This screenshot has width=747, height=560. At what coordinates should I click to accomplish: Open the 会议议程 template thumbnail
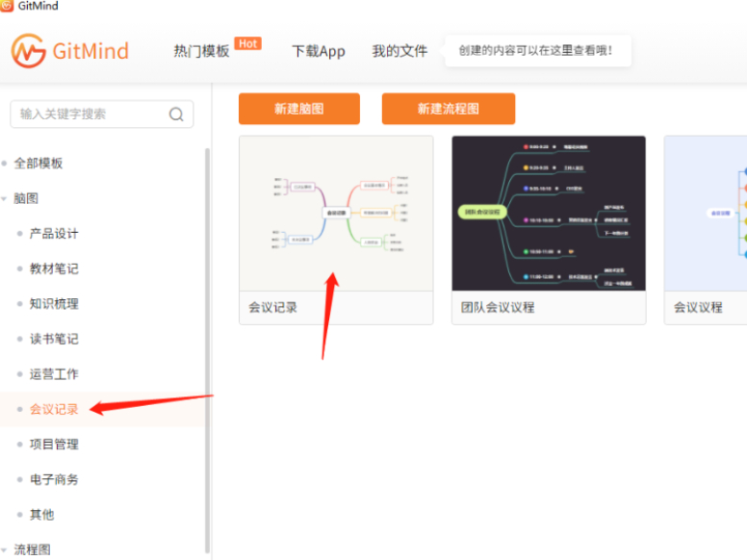click(706, 214)
